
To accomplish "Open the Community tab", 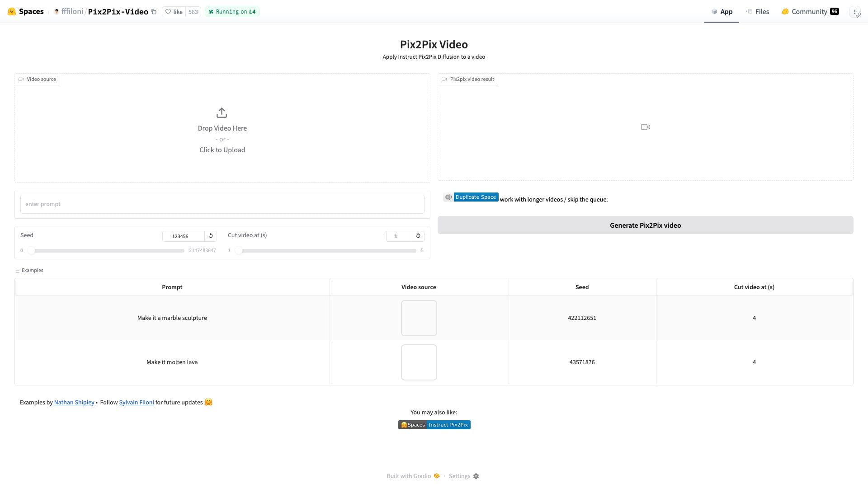I will [x=810, y=12].
